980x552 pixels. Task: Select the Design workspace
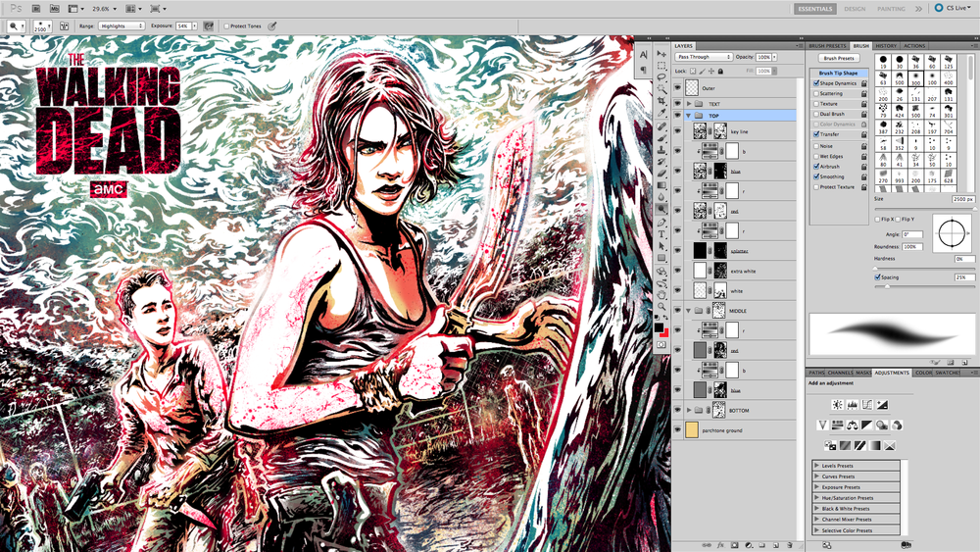coord(855,9)
